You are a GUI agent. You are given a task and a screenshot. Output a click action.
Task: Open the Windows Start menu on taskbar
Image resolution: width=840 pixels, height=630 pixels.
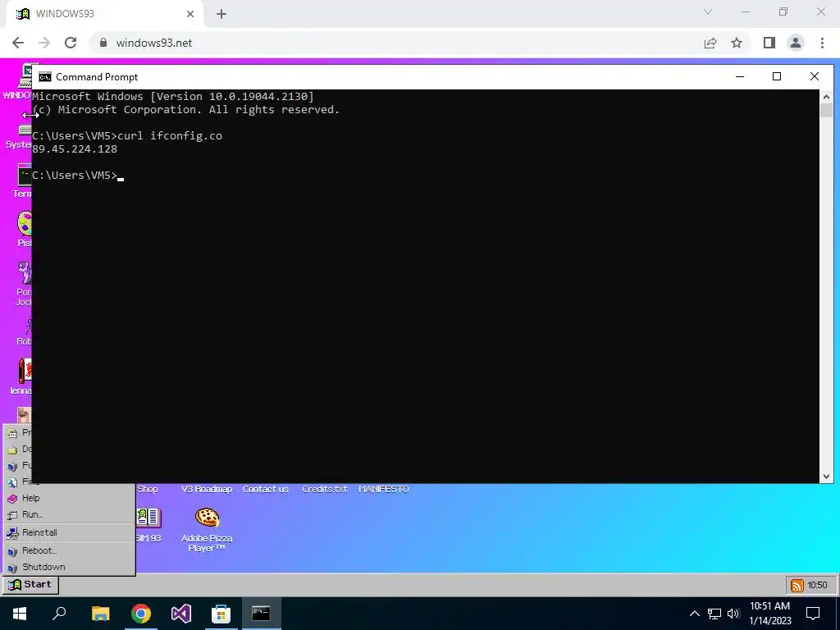tap(20, 614)
